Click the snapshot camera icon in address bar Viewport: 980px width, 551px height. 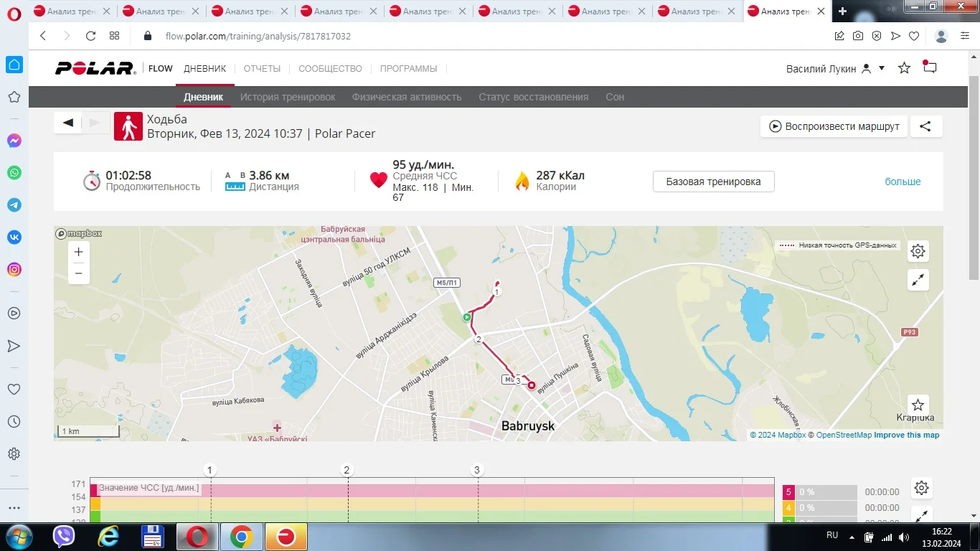coord(858,36)
